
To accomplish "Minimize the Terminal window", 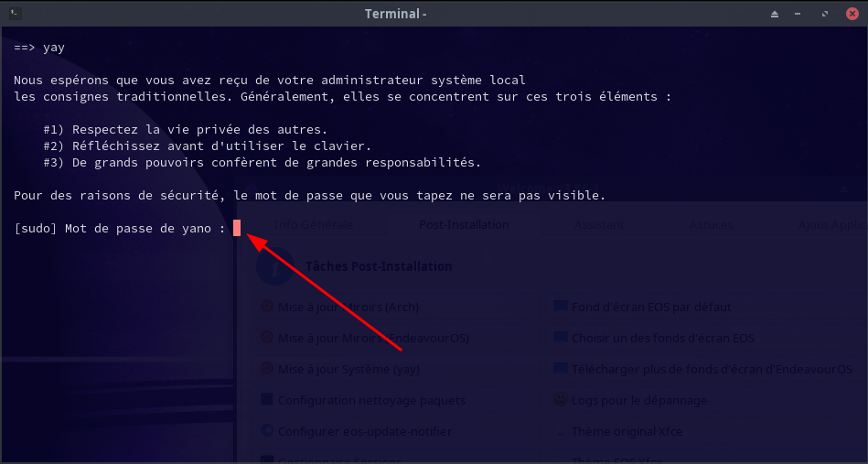I will click(800, 14).
